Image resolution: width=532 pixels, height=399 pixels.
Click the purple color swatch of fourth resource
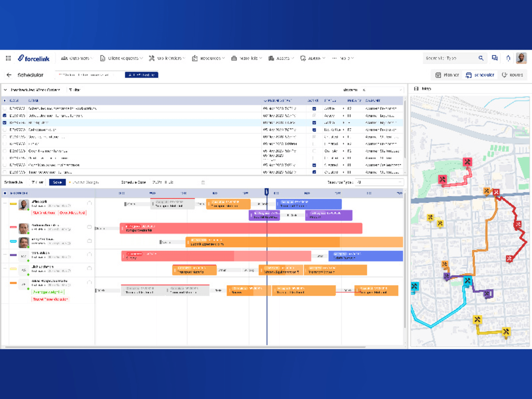click(13, 255)
